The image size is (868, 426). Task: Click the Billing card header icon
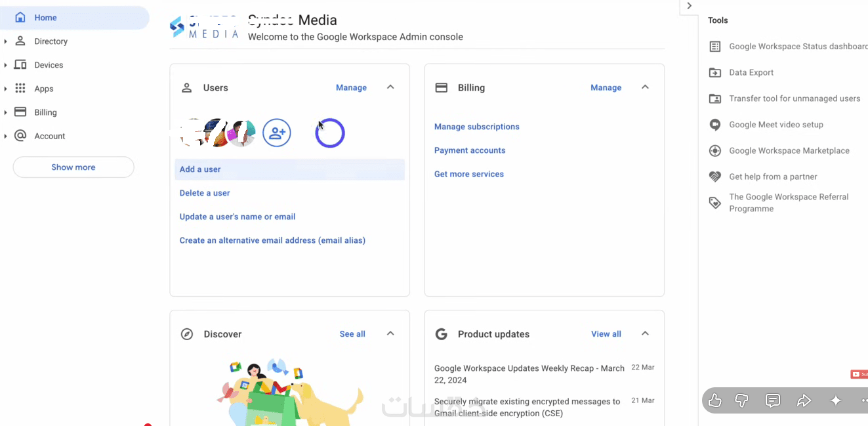coord(442,87)
